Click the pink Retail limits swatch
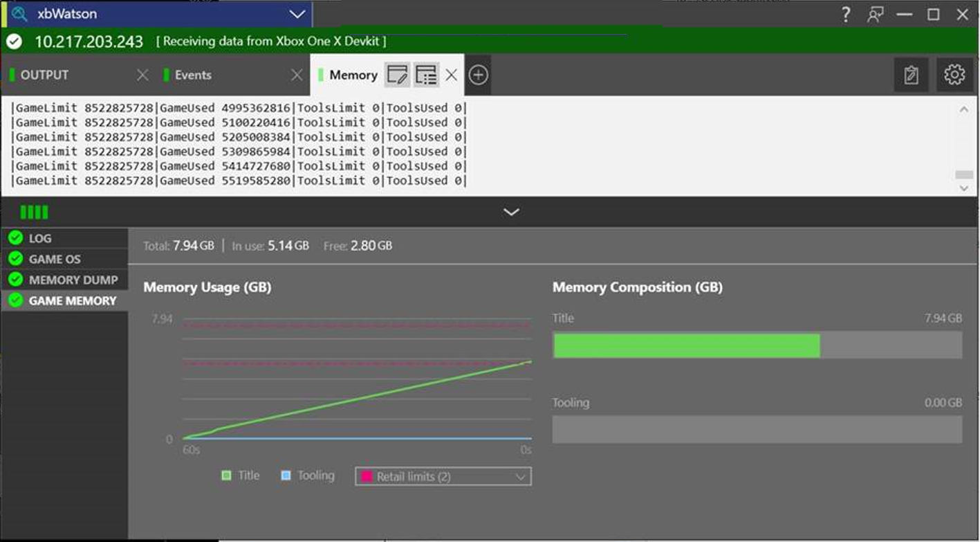This screenshot has height=542, width=980. click(x=367, y=476)
